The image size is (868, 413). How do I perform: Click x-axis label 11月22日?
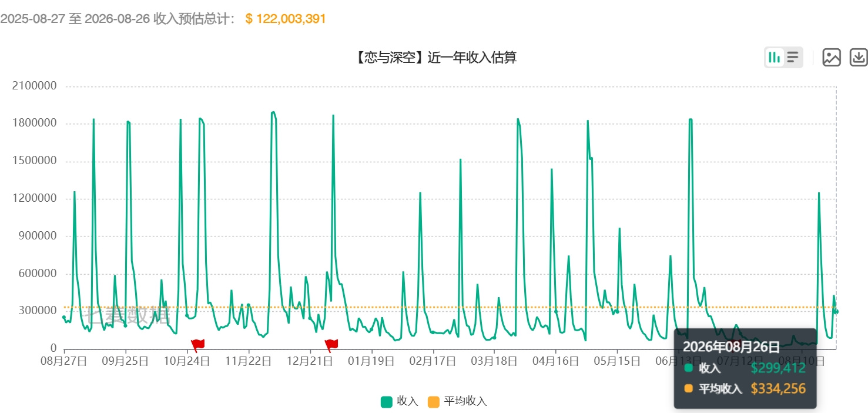click(x=249, y=361)
